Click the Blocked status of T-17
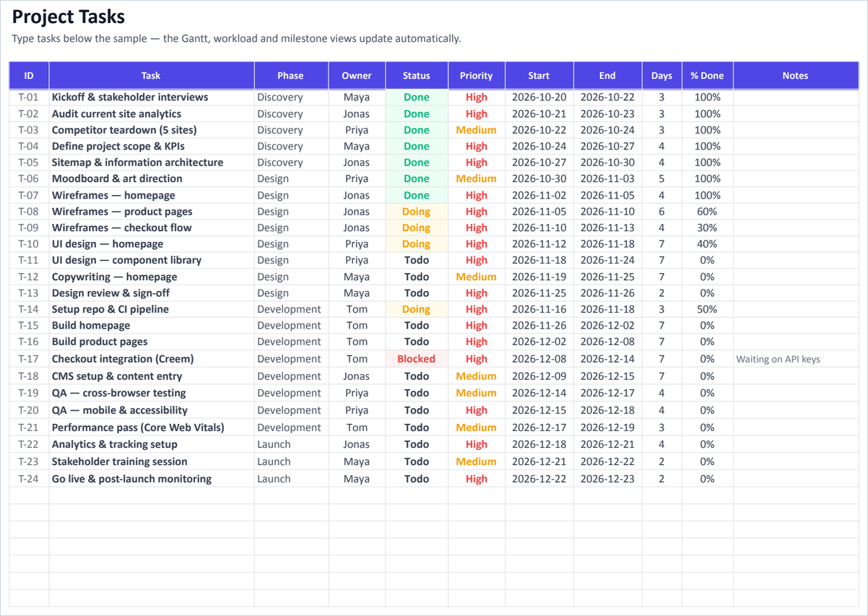 coord(417,359)
